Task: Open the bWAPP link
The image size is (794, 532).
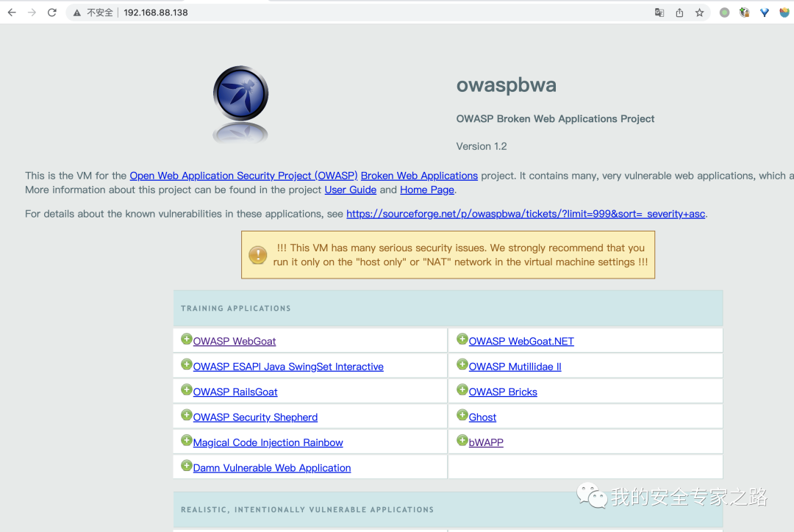Action: coord(486,442)
